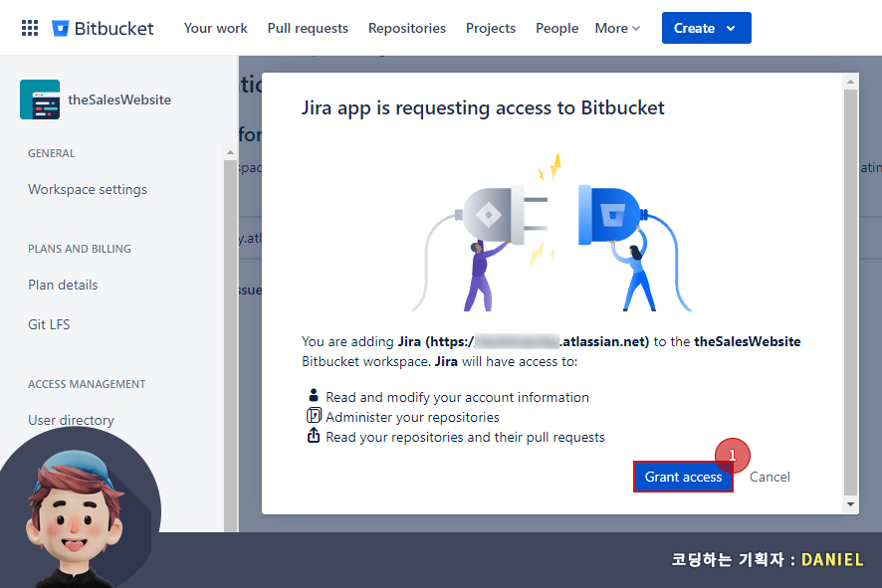
Task: Click the 'Administer your repositories' permission text
Action: (412, 417)
